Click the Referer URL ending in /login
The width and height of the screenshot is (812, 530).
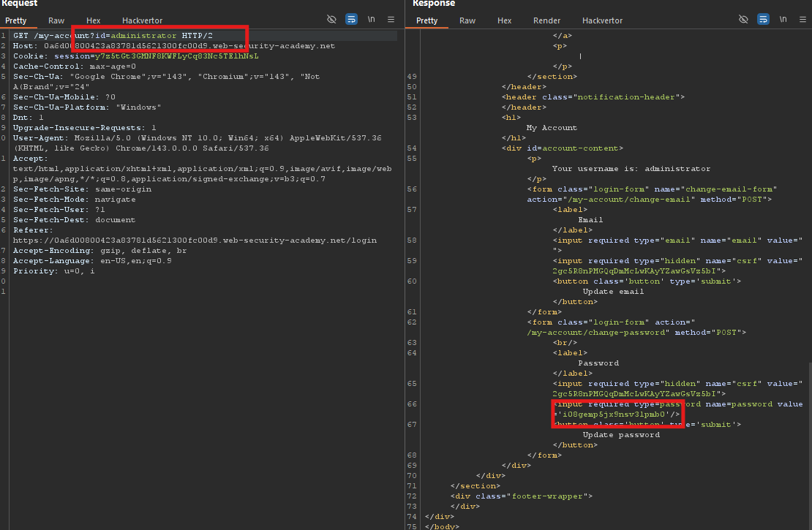tap(195, 241)
